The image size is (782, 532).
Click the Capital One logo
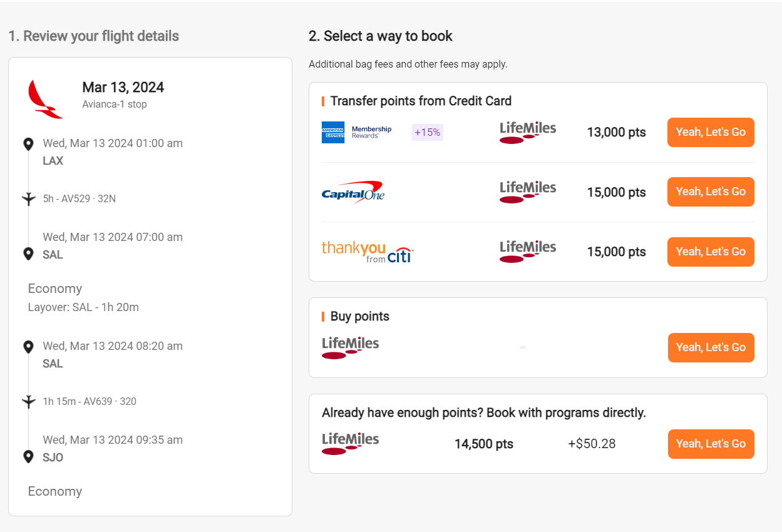tap(352, 192)
